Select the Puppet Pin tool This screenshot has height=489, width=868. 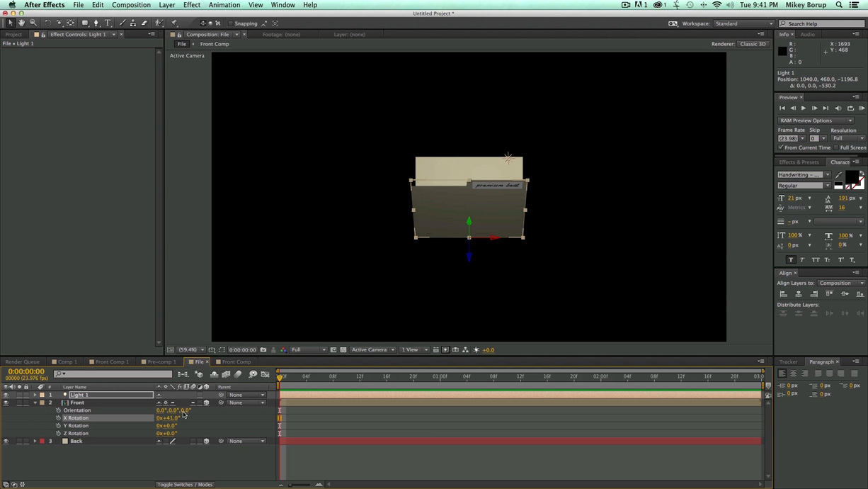coord(174,23)
